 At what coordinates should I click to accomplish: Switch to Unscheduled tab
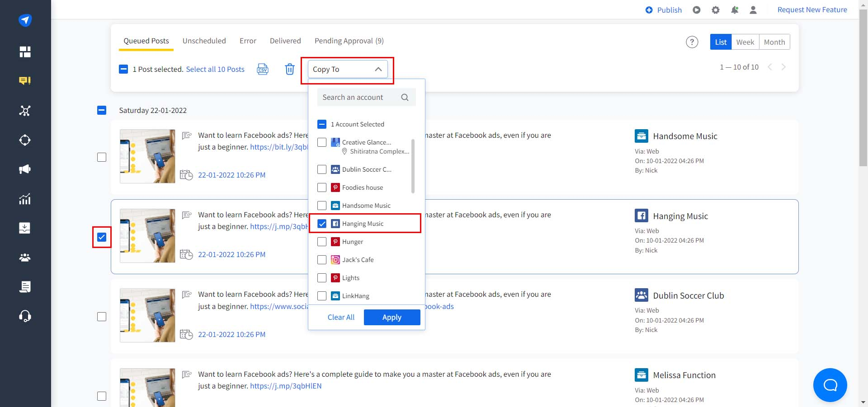pyautogui.click(x=204, y=41)
